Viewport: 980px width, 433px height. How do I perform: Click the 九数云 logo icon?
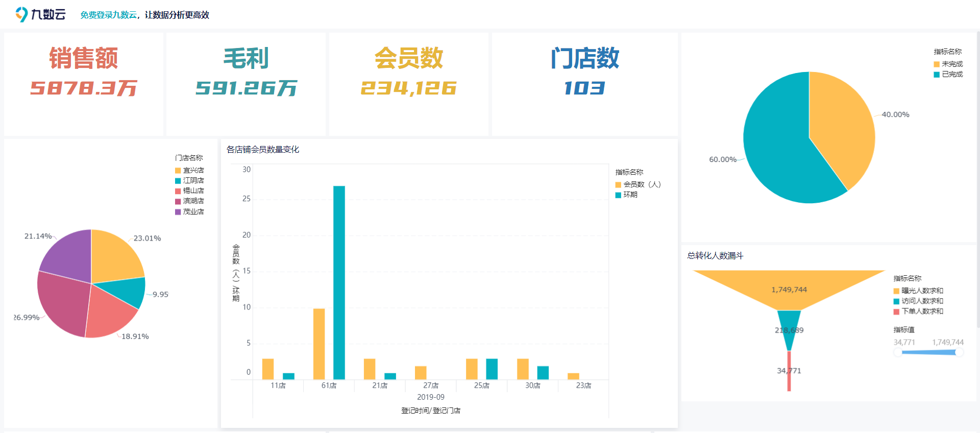tap(21, 14)
